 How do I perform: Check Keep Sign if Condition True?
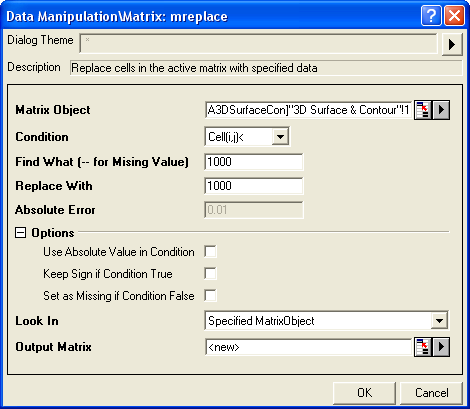(x=210, y=274)
